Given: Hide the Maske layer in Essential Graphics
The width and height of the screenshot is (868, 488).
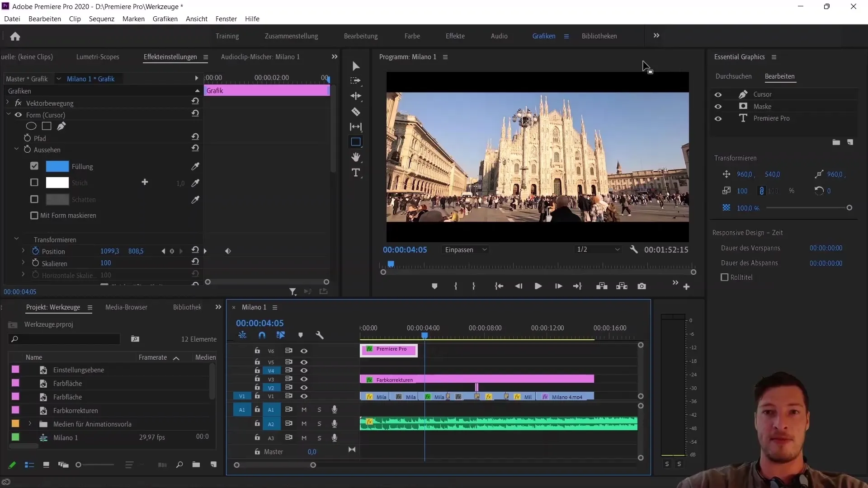Looking at the screenshot, I should [x=718, y=107].
